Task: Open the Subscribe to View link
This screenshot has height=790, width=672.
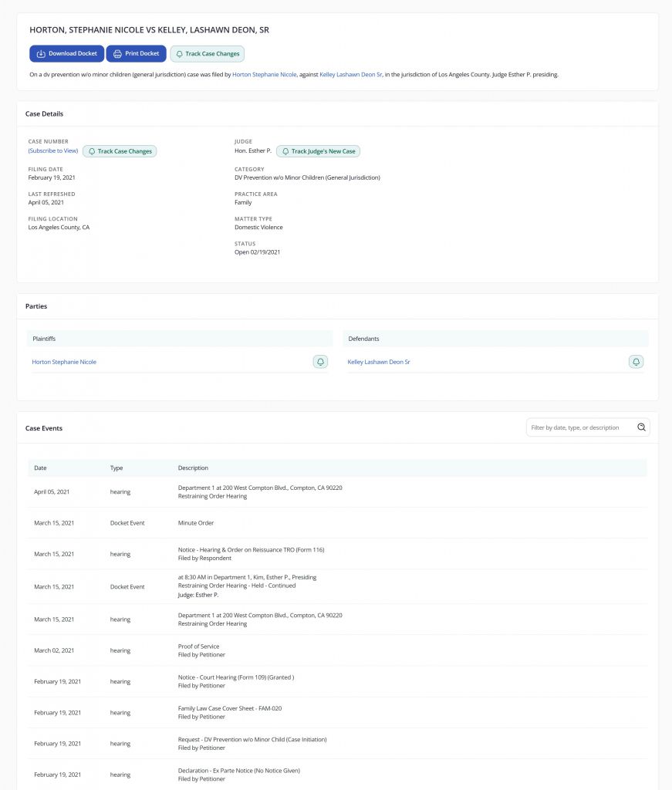Action: (53, 150)
